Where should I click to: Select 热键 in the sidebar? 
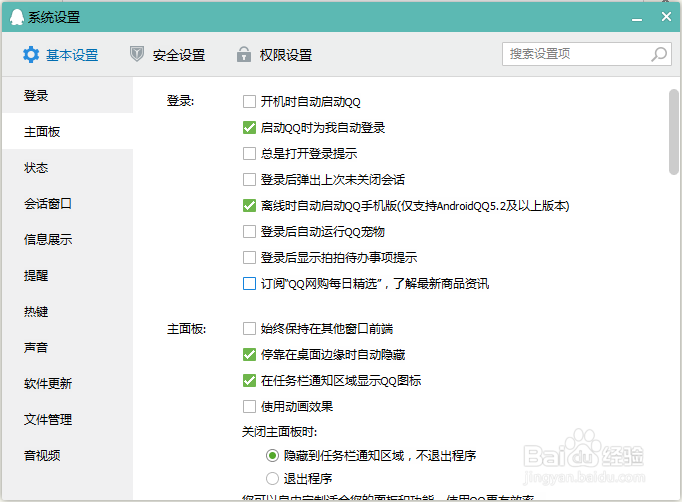click(67, 311)
